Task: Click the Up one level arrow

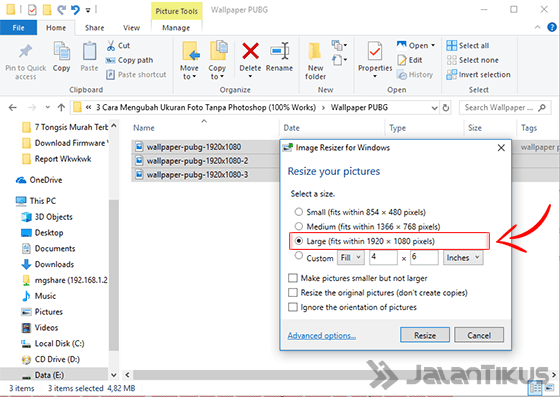Action: coord(61,107)
